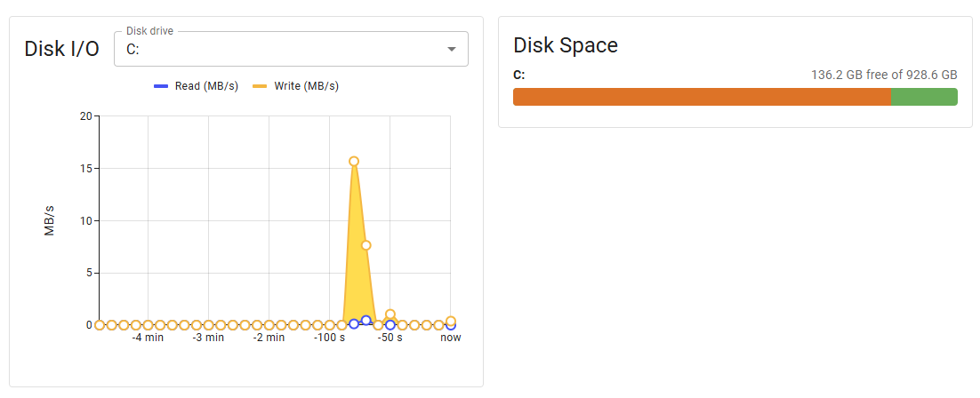Viewport: 980px width, 398px height.
Task: Click the C: label under Disk Space
Action: tap(519, 76)
